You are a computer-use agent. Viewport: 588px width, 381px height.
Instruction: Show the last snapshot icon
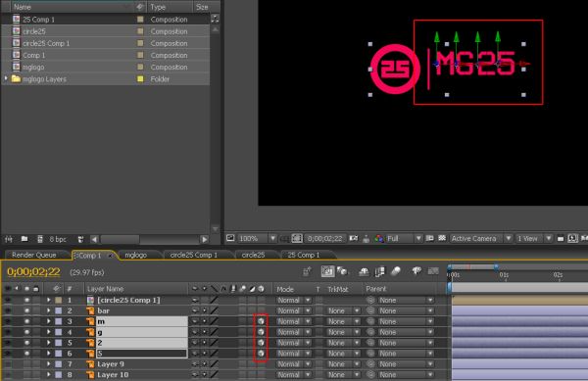366,238
